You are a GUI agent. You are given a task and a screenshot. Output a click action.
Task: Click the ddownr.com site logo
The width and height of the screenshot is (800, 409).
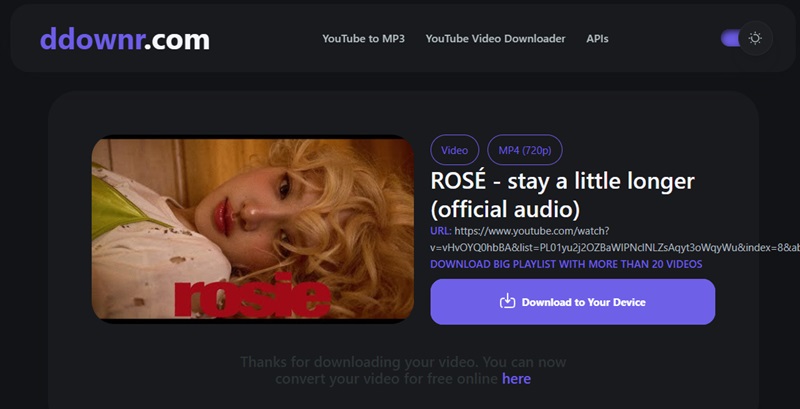click(x=124, y=39)
